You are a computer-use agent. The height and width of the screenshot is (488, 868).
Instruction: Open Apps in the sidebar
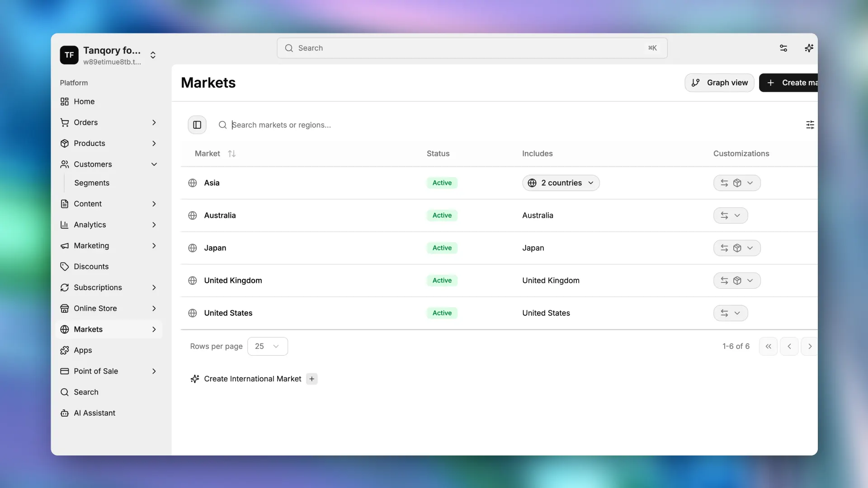(109, 350)
